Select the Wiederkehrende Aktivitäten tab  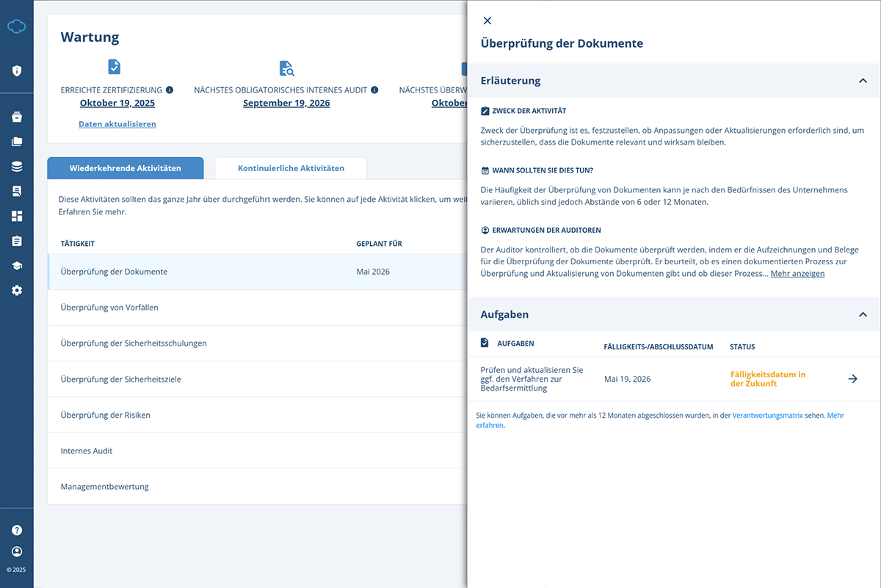(125, 168)
